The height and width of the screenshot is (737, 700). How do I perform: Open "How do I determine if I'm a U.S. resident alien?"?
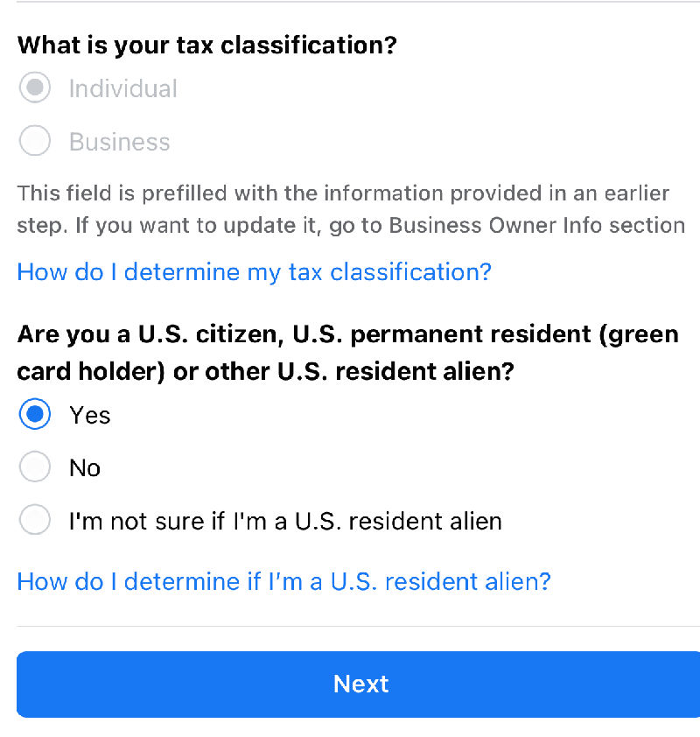coord(283,581)
